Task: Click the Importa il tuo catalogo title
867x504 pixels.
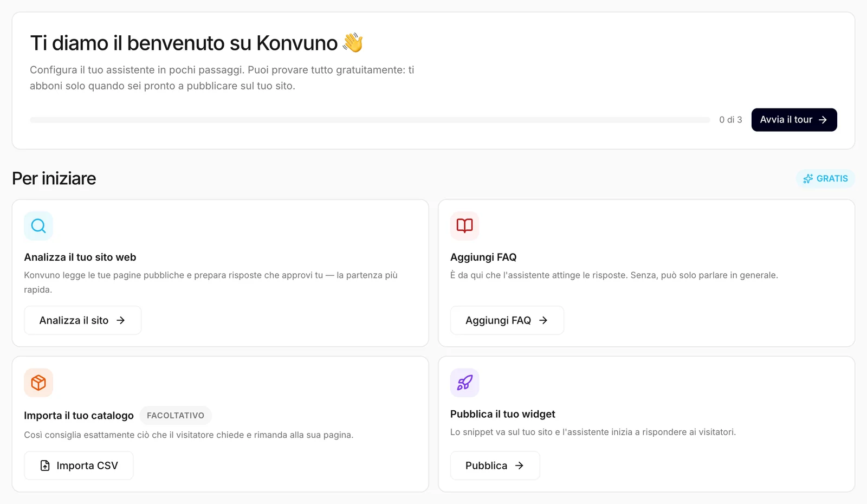Action: pyautogui.click(x=79, y=416)
